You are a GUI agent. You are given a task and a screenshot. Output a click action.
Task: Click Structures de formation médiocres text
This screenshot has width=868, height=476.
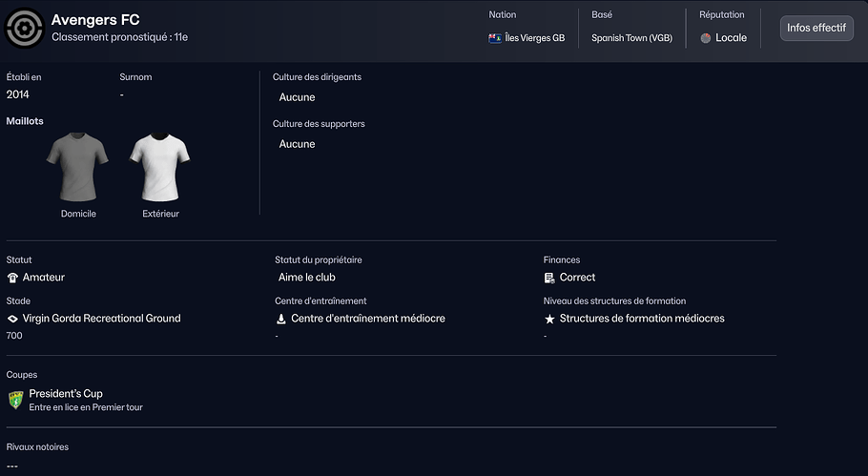click(x=642, y=319)
